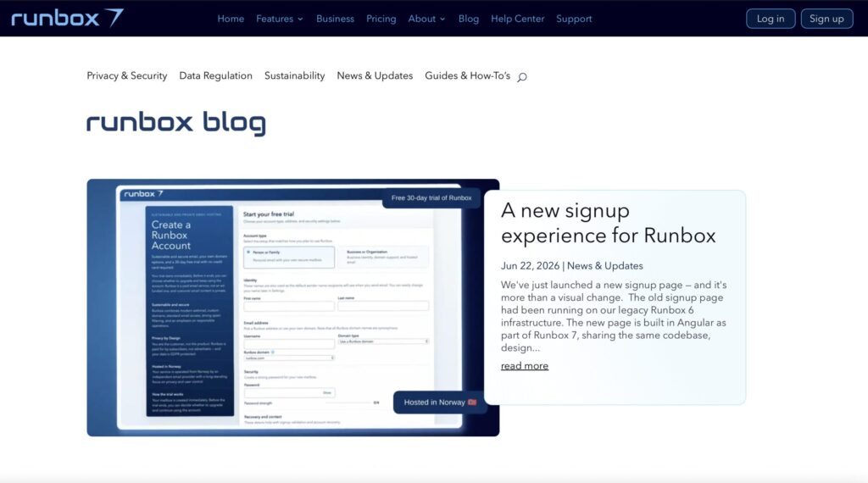
Task: Expand the Features dropdown menu
Action: tap(280, 19)
